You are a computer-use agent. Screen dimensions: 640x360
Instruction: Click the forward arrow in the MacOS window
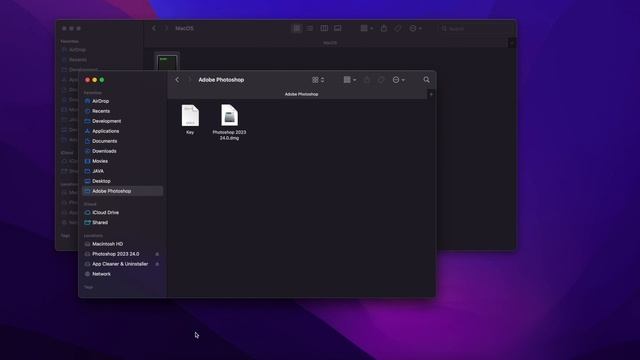pos(166,28)
